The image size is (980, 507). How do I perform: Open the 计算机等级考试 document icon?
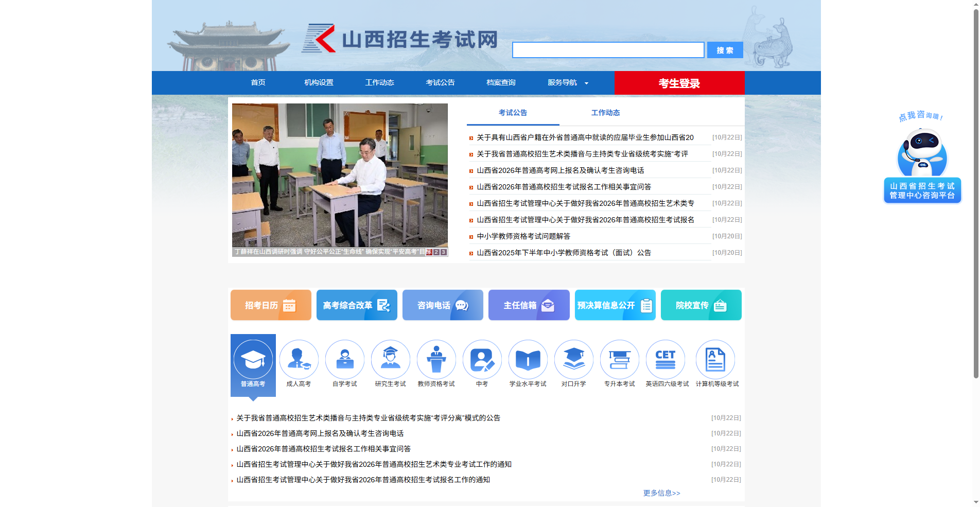715,359
